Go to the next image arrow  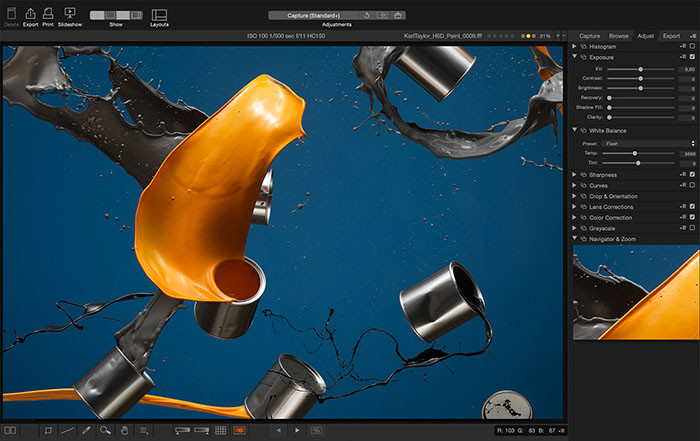pos(297,430)
